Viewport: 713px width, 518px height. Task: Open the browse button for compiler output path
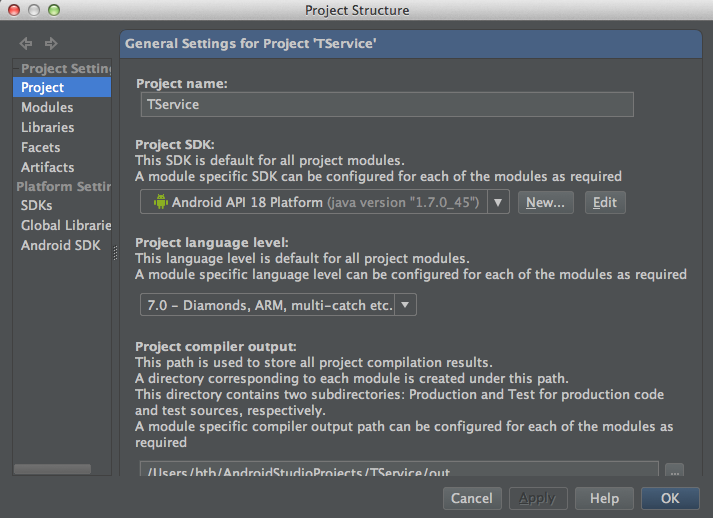coord(674,470)
